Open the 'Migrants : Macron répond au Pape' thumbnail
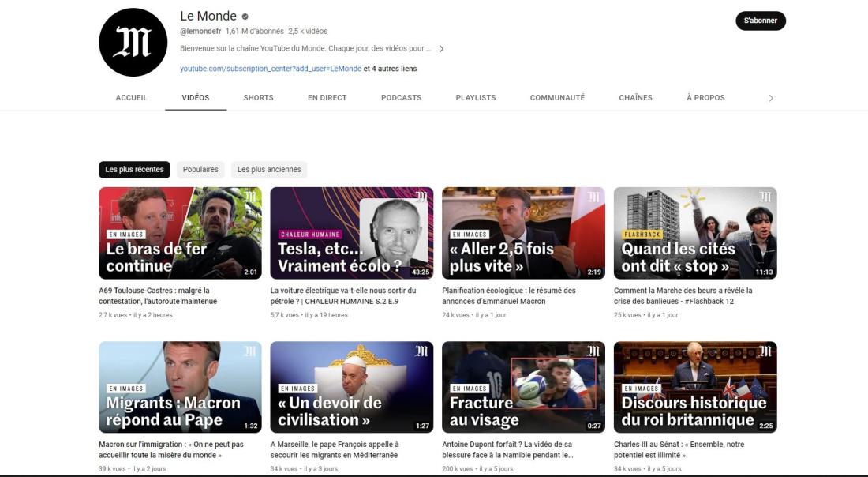The height and width of the screenshot is (477, 868). (180, 387)
